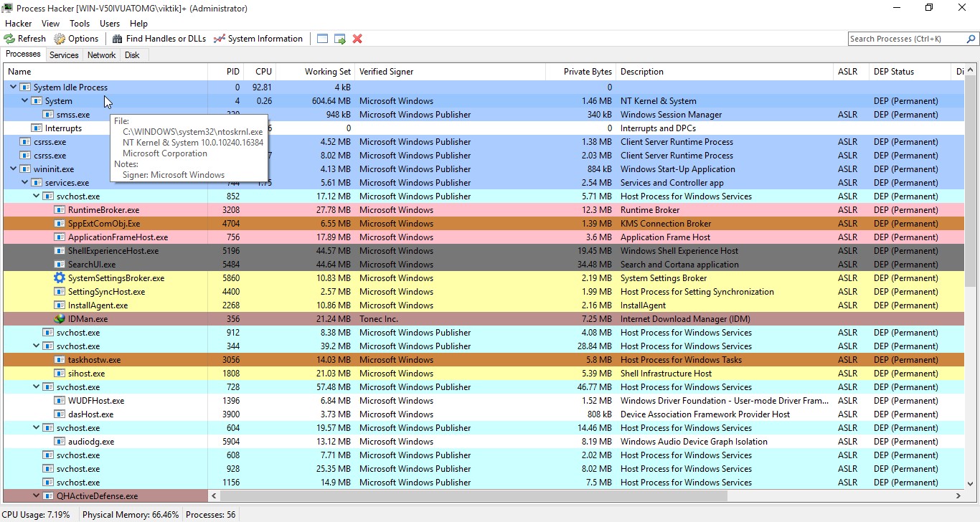Click the find window and thread icon
This screenshot has width=980, height=522.
click(x=340, y=39)
